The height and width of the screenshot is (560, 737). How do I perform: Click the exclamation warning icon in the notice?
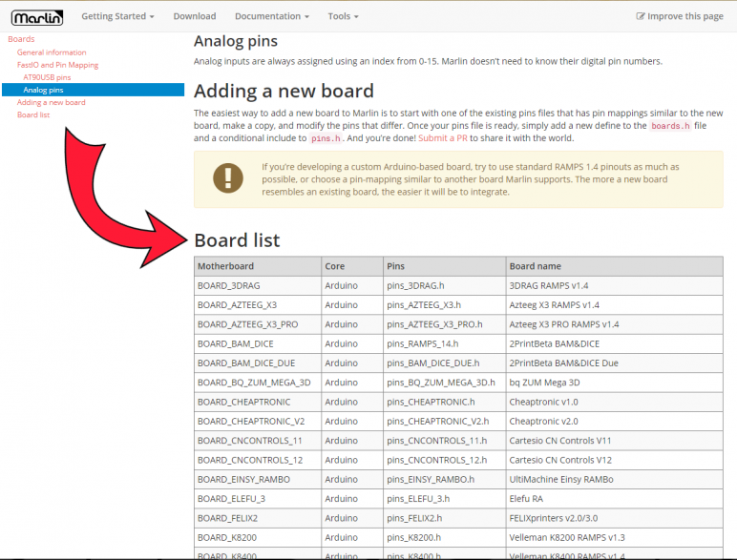click(227, 177)
